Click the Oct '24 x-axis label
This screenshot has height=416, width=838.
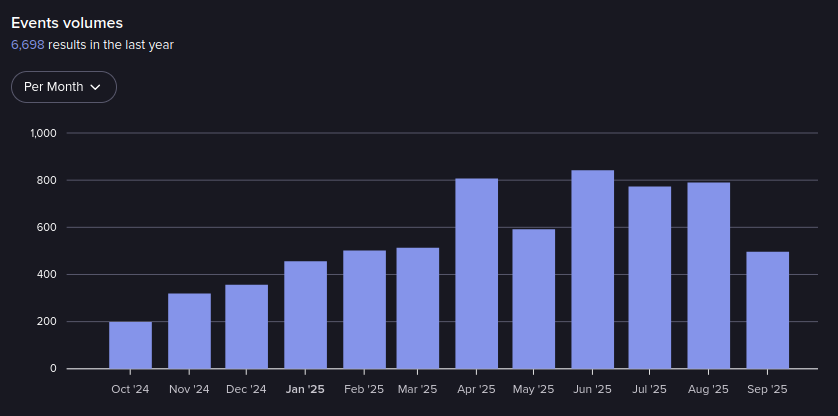(130, 389)
